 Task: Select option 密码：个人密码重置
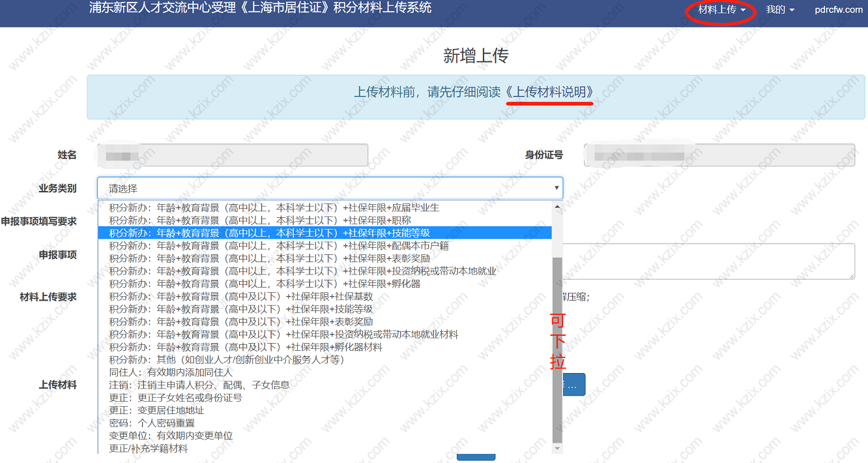click(x=325, y=423)
